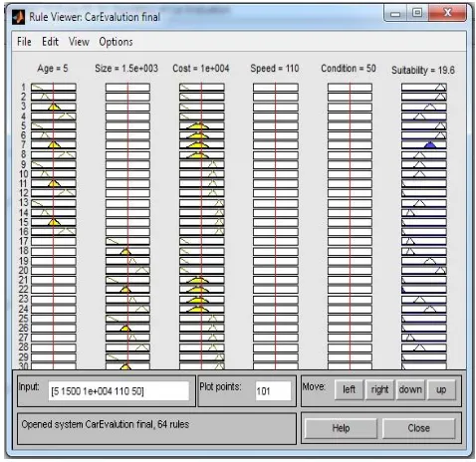Click the 'Condition = 50' column header

(x=349, y=69)
